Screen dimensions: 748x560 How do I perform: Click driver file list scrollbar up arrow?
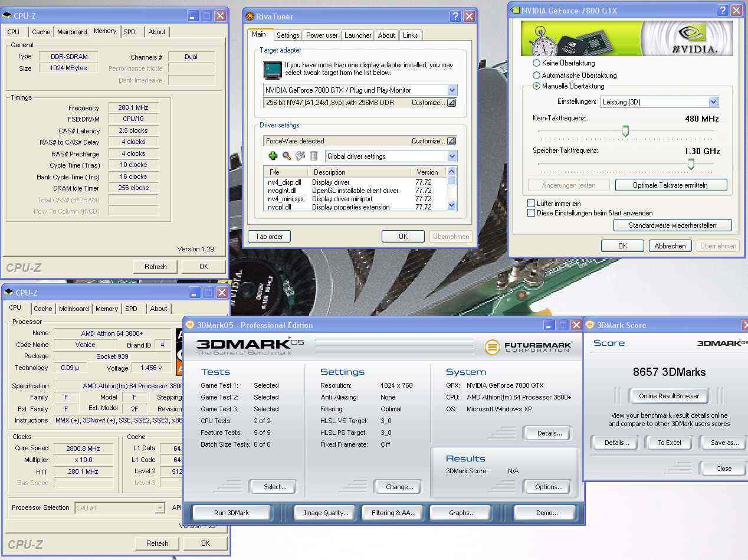point(452,172)
